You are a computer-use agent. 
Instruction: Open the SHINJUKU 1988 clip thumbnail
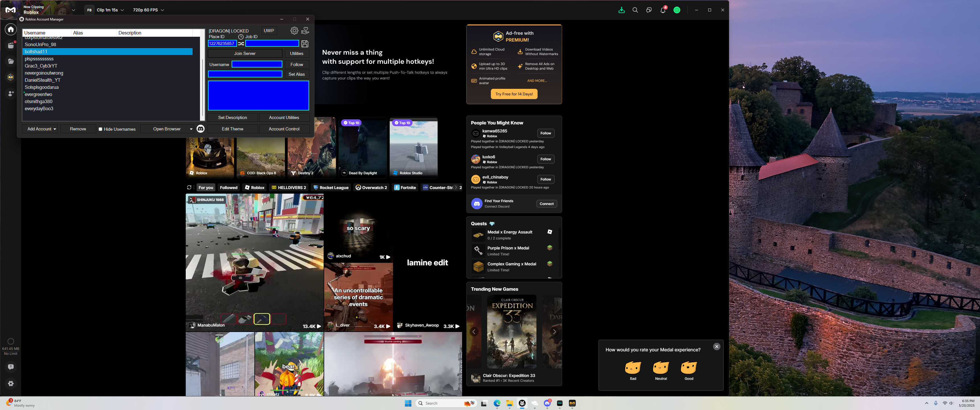[254, 263]
